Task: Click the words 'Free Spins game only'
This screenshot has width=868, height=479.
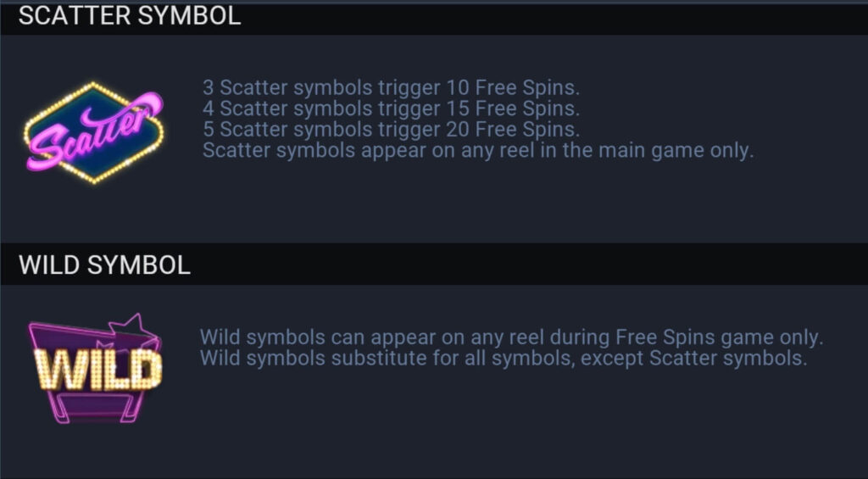Action: [x=719, y=337]
